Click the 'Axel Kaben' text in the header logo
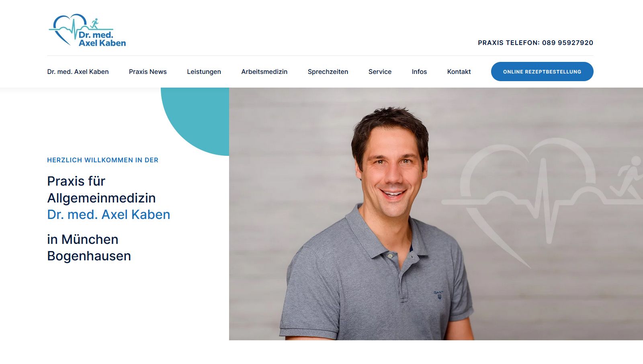Viewport: 643px width, 364px height. [x=102, y=43]
